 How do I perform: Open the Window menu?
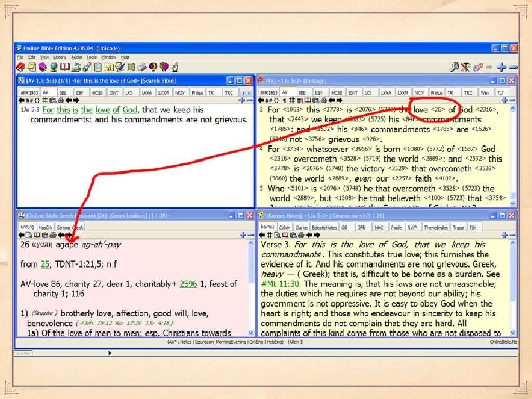pyautogui.click(x=109, y=57)
